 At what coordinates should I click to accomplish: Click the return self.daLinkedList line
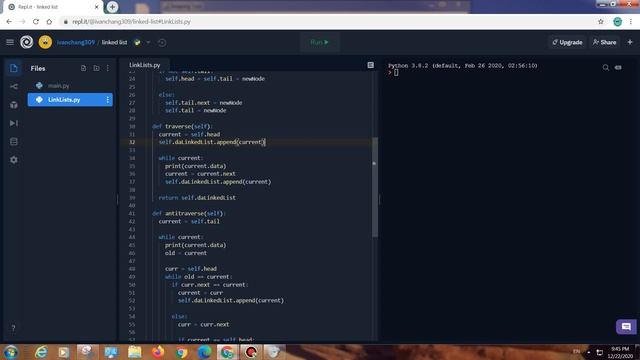coord(197,198)
